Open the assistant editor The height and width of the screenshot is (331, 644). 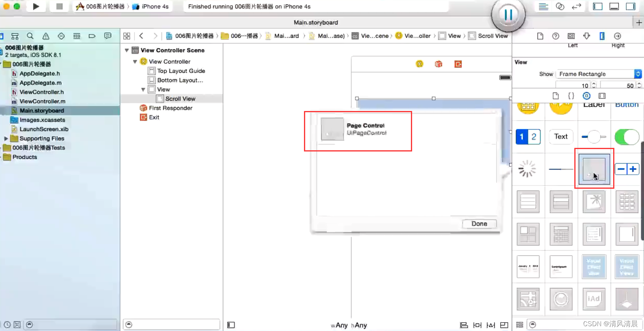coord(560,6)
